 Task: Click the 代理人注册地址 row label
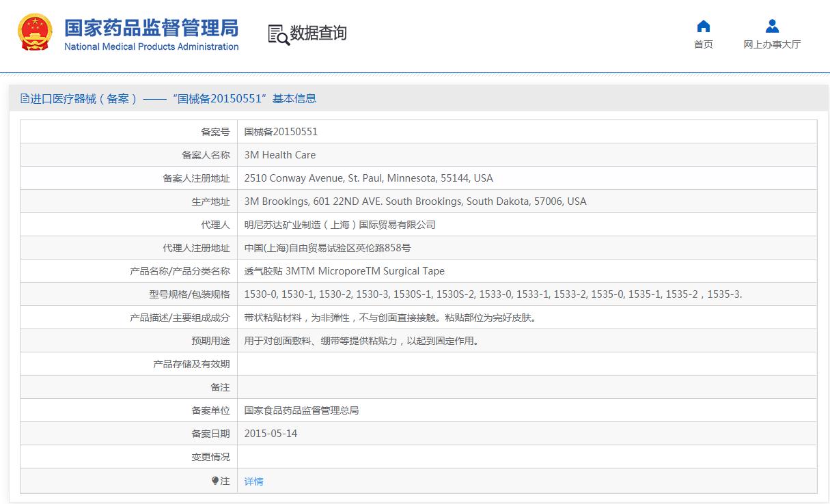196,248
